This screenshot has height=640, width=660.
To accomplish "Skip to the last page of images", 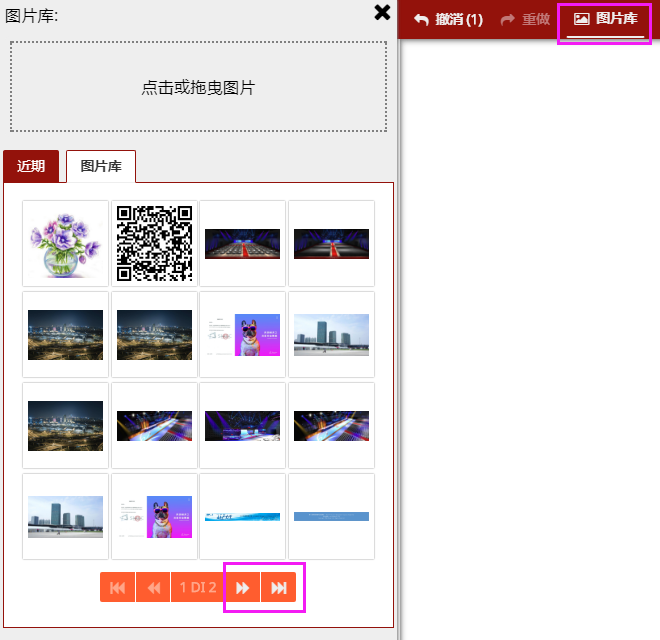I will pos(278,587).
